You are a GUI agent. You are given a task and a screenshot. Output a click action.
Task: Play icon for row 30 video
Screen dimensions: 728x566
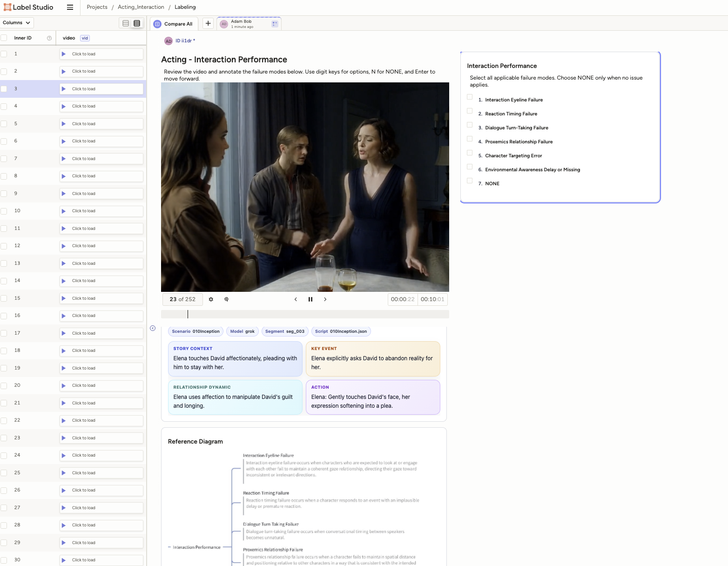point(64,560)
